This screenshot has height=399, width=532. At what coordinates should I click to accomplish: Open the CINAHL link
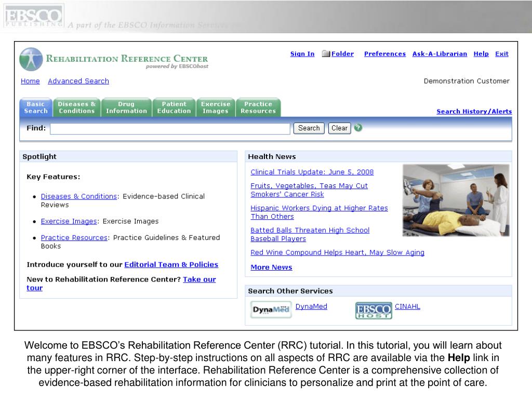(x=407, y=306)
